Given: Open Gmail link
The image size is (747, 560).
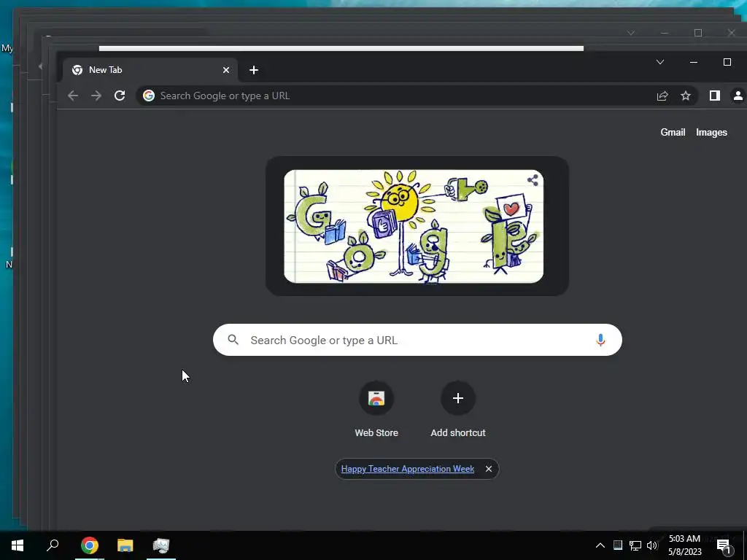Looking at the screenshot, I should (673, 133).
